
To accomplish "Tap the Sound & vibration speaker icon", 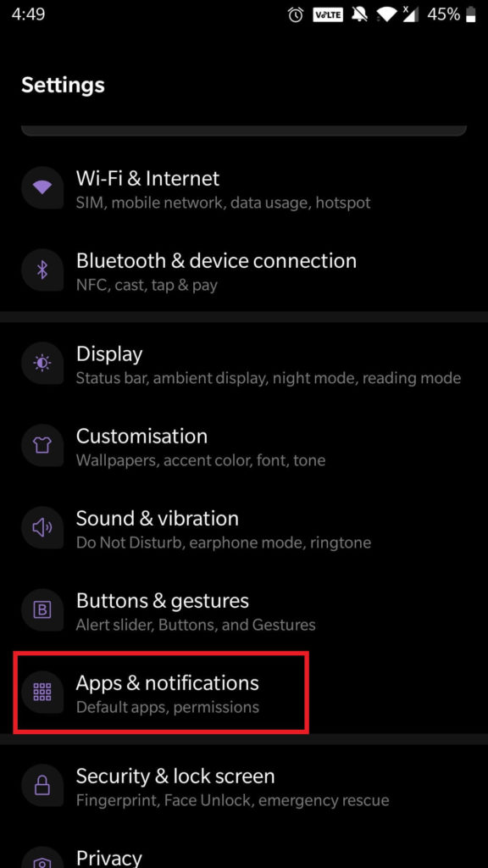I will pyautogui.click(x=42, y=527).
